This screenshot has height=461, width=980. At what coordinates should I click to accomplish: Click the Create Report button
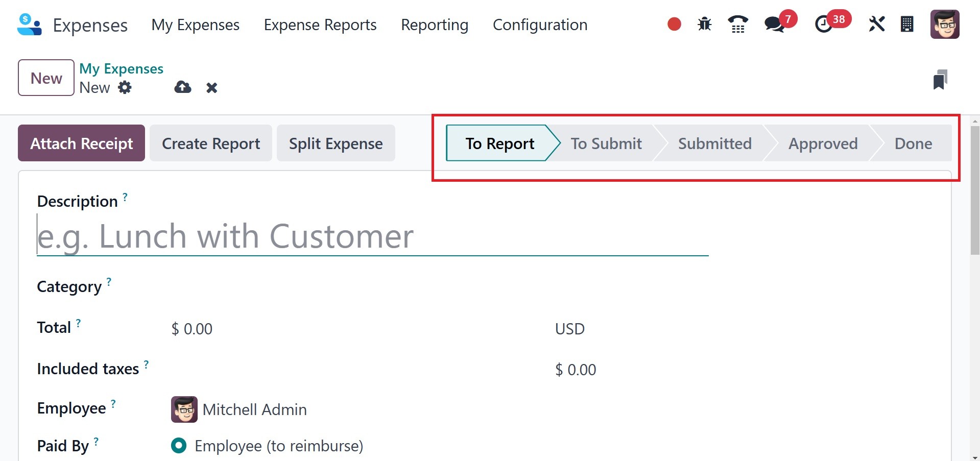tap(211, 143)
